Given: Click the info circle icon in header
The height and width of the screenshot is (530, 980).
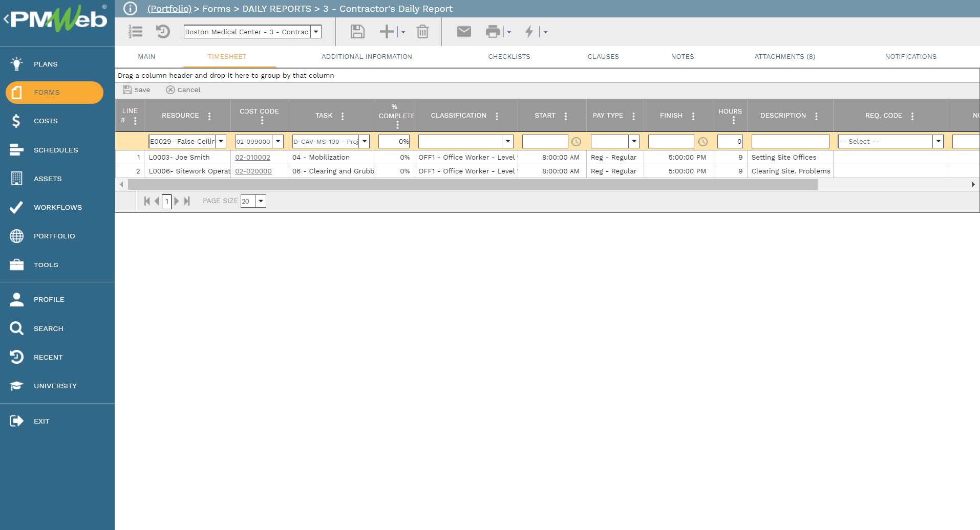Looking at the screenshot, I should point(131,9).
